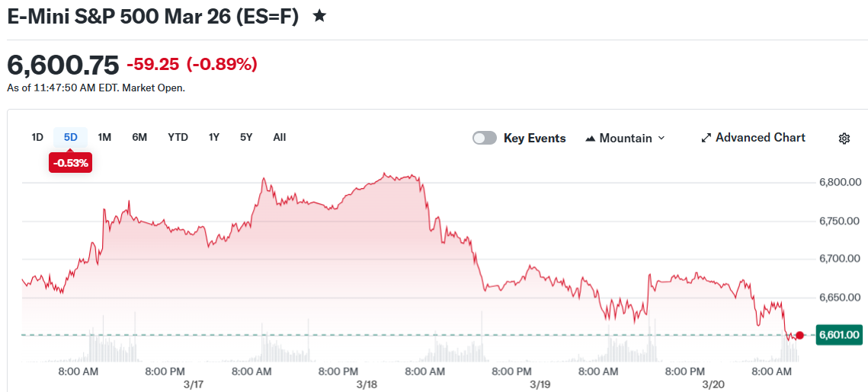Click the 3/18 date marker on axis
The width and height of the screenshot is (868, 392).
coord(367,384)
